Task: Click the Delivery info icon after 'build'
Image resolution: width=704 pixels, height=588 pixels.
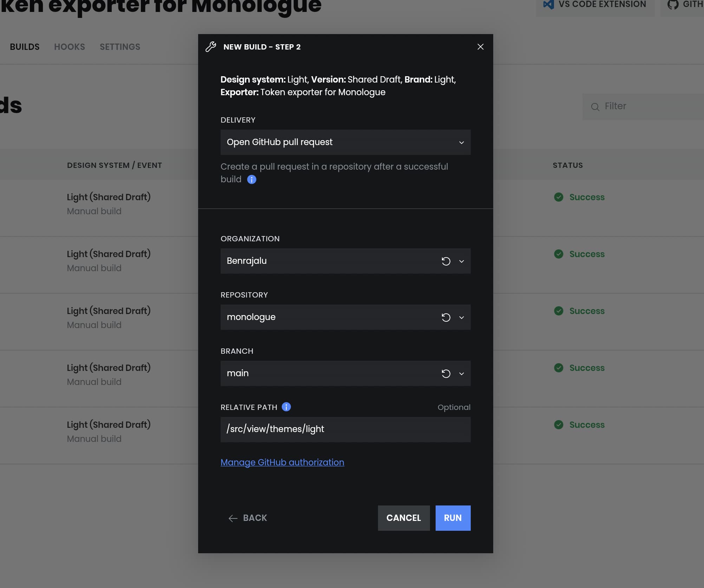Action: click(x=252, y=179)
